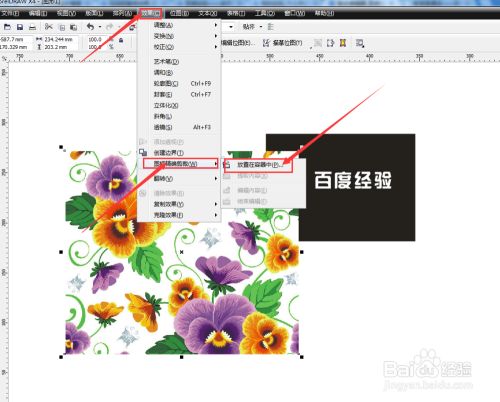Click the 效果(C) Effects menu
Image resolution: width=500 pixels, height=402 pixels.
(x=151, y=13)
